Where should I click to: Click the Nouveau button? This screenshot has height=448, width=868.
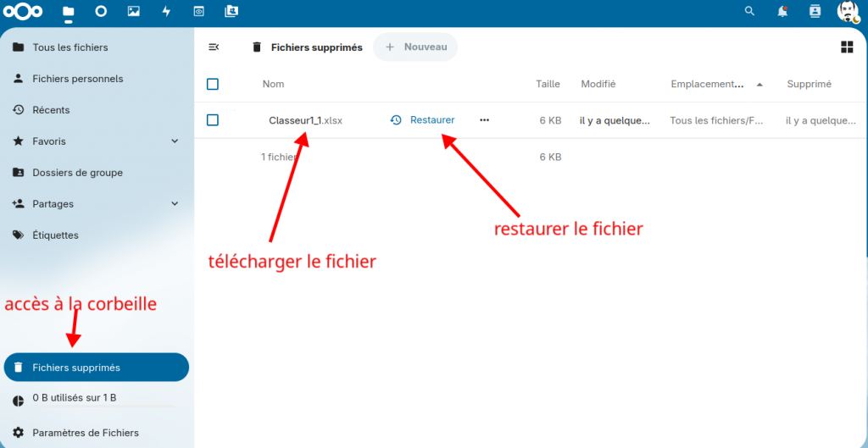coord(415,47)
